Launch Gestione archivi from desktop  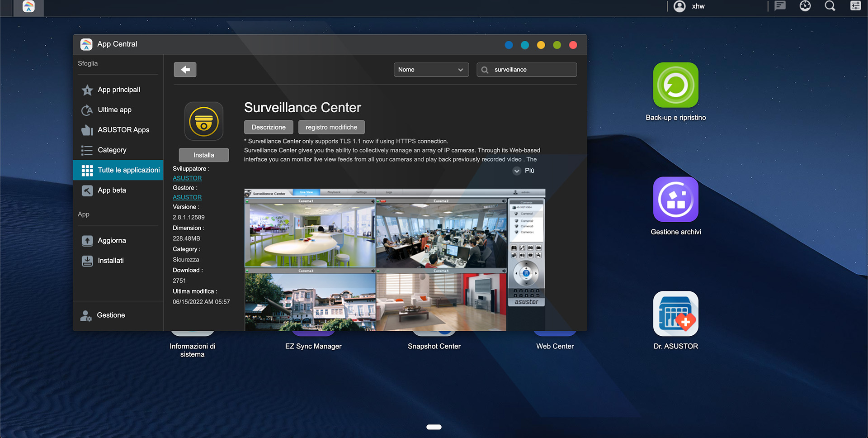coord(675,200)
